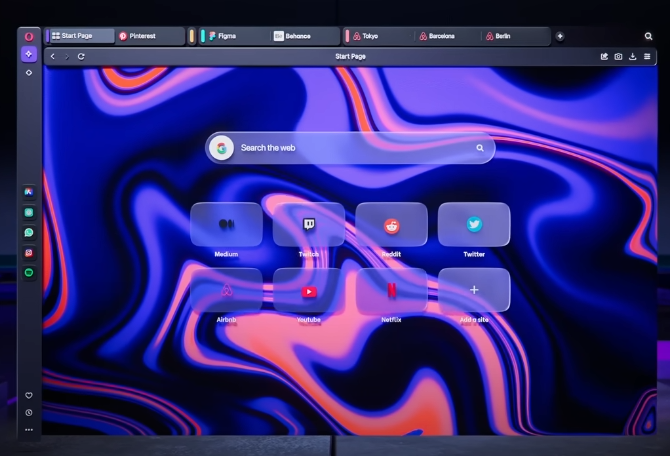Open bookmarks heart icon in sidebar
670x456 pixels.
pyautogui.click(x=29, y=395)
